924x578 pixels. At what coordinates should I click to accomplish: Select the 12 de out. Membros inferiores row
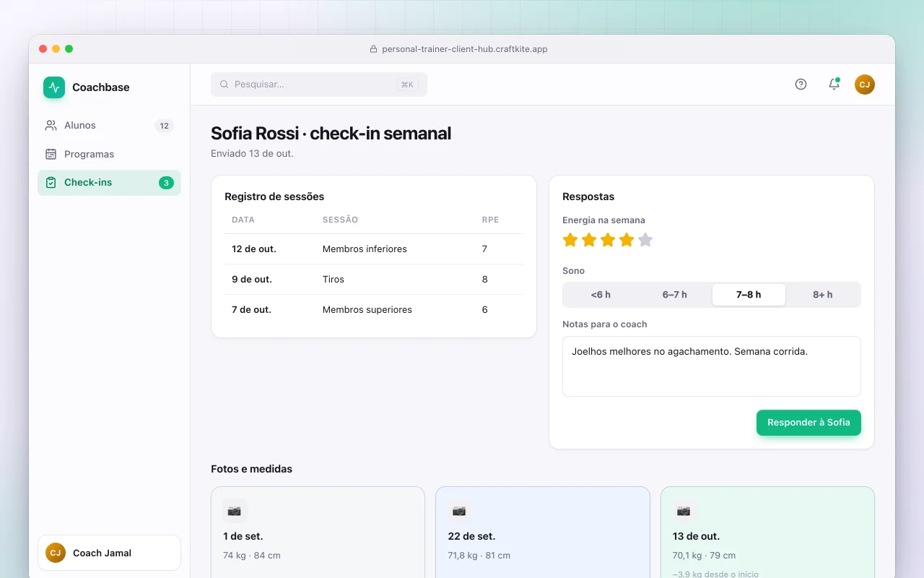[374, 249]
